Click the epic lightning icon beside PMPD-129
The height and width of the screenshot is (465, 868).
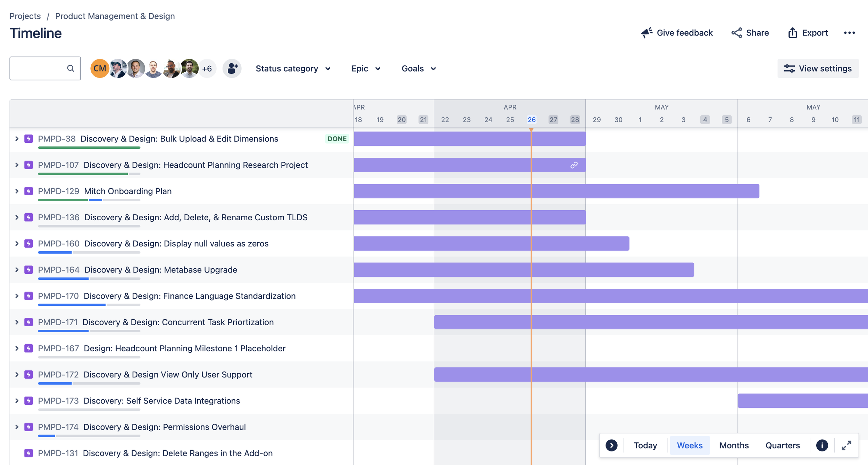[x=29, y=191]
